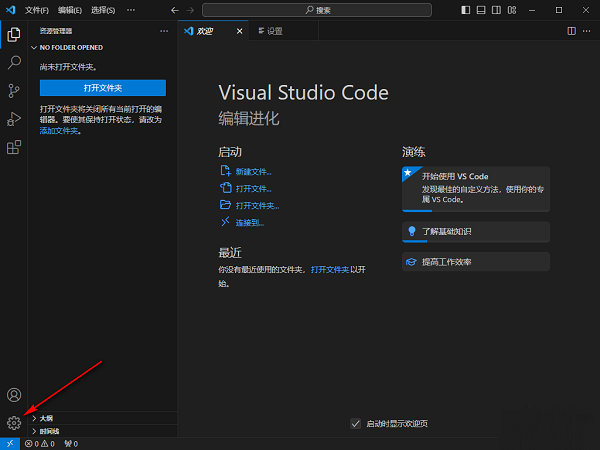Screen dimensions: 600x450
Task: Expand the 时间线 timeline section
Action: point(48,431)
